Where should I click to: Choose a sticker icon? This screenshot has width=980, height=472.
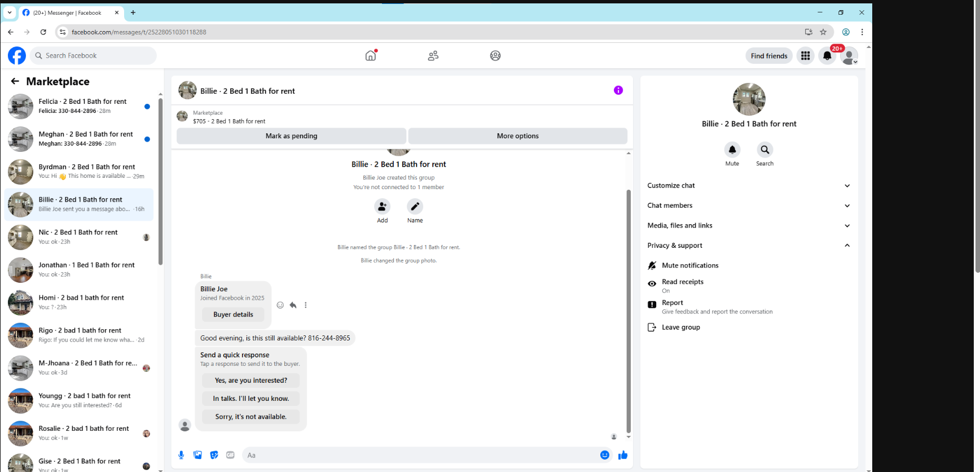point(214,455)
